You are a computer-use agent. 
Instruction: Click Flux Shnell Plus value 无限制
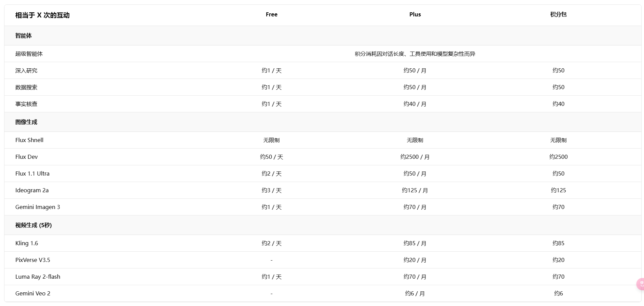(415, 140)
